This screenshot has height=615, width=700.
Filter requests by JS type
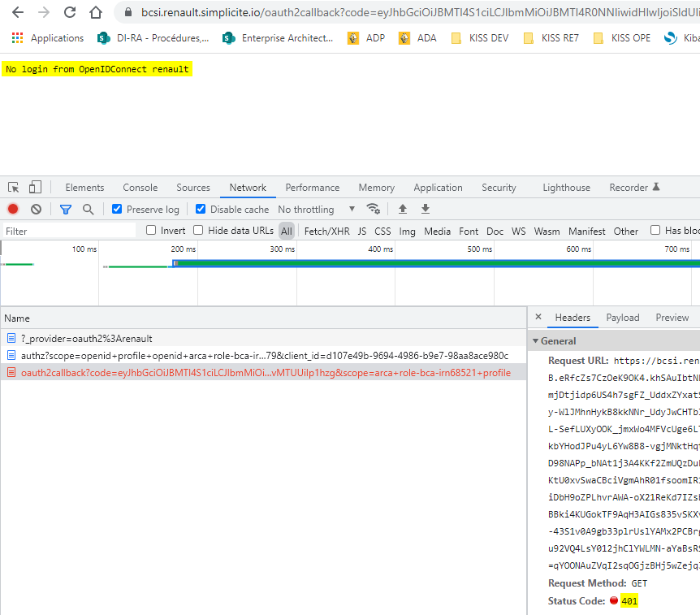click(362, 231)
